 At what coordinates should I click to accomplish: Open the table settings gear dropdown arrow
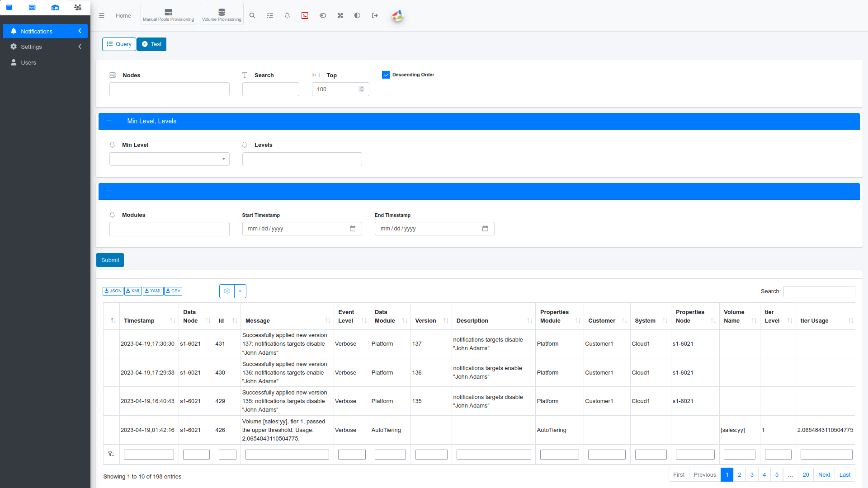point(240,291)
